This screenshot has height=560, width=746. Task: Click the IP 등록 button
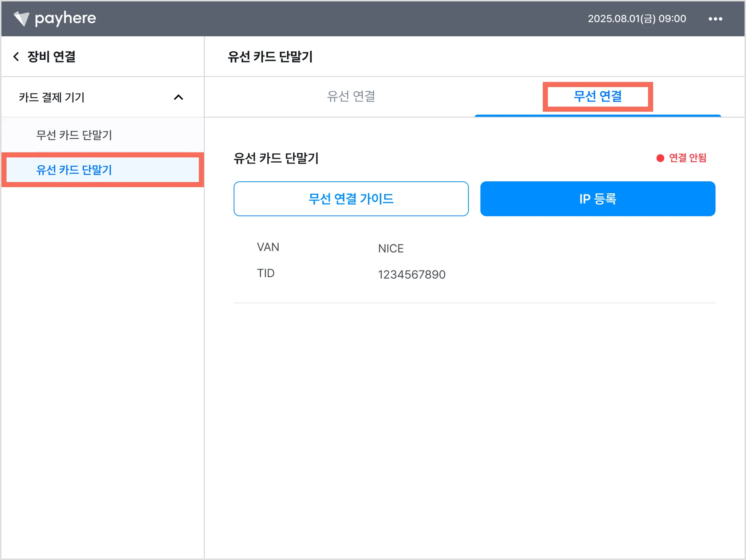597,199
